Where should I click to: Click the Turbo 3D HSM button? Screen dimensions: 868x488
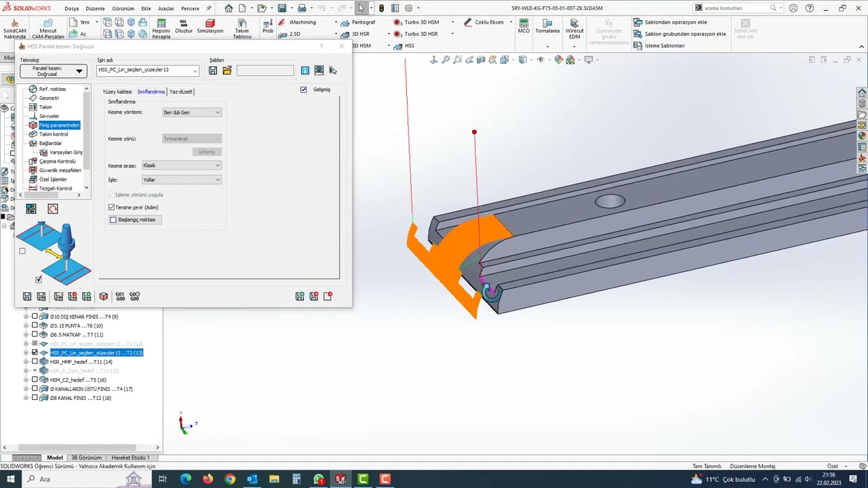pos(416,22)
